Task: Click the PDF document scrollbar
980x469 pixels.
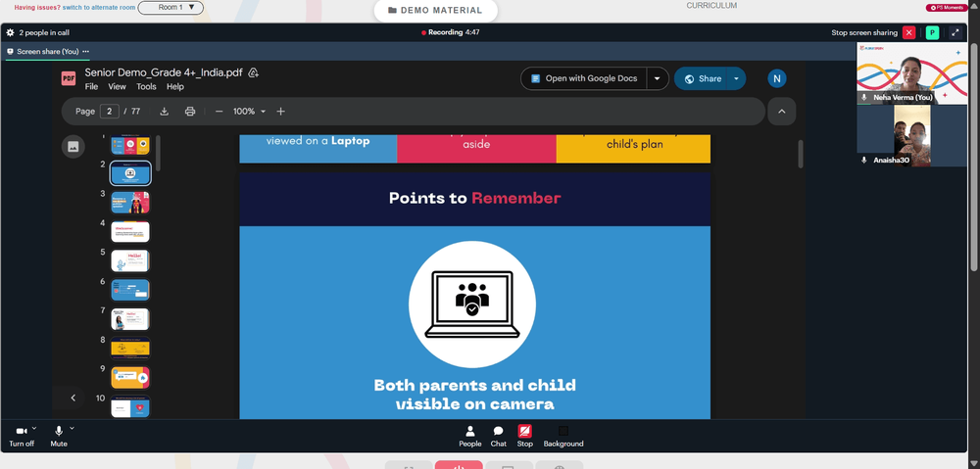Action: click(800, 154)
